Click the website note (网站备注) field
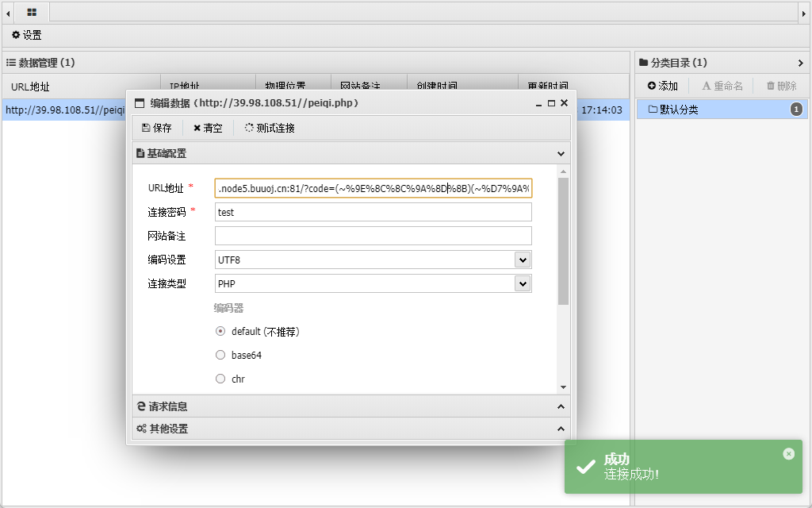812x508 pixels. [373, 236]
